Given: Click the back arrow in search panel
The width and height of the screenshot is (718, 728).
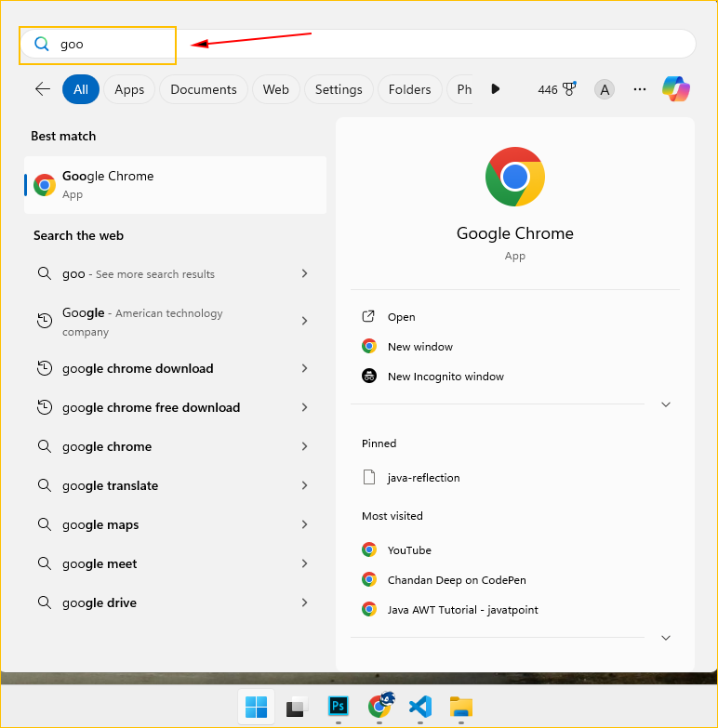Looking at the screenshot, I should pos(43,89).
